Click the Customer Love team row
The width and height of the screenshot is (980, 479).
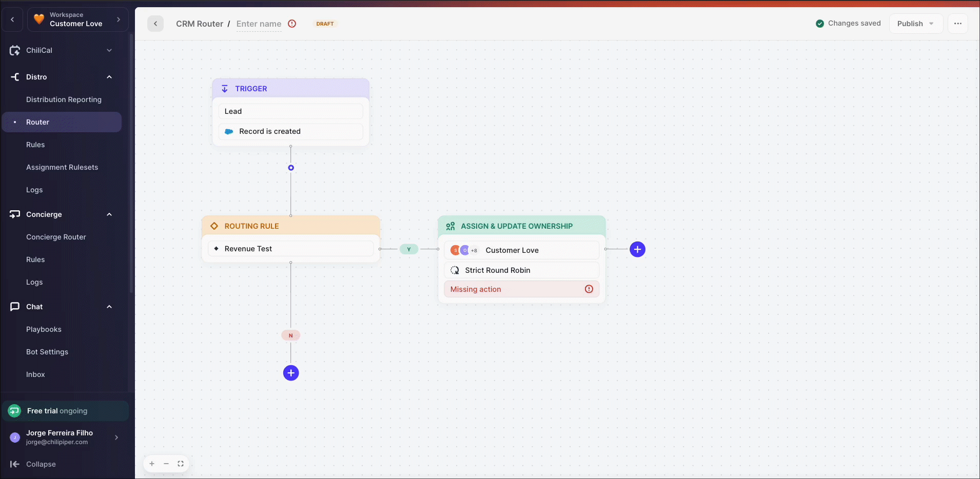pyautogui.click(x=522, y=250)
